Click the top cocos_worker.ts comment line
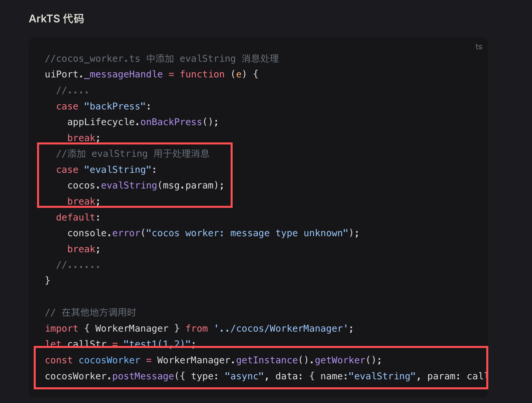This screenshot has height=403, width=532. coord(162,59)
